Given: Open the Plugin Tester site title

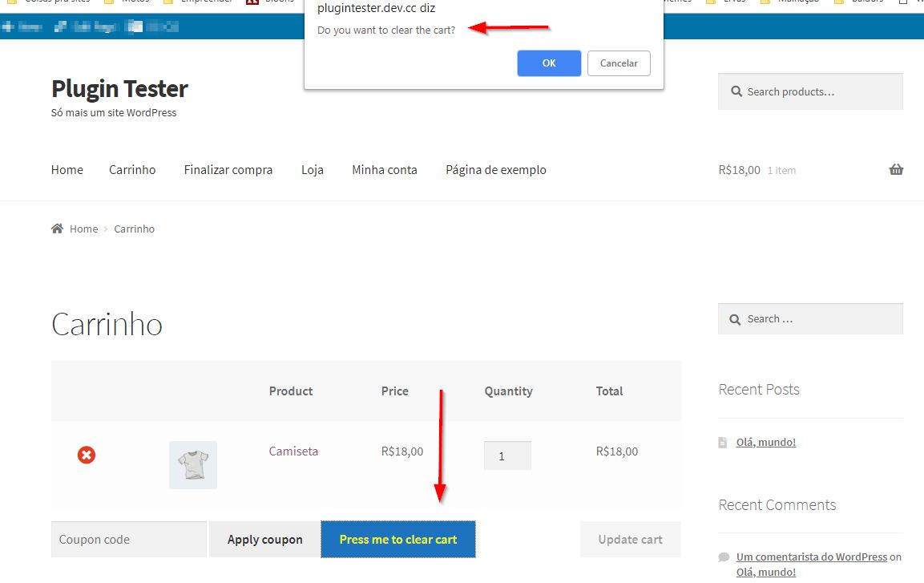Looking at the screenshot, I should pyautogui.click(x=119, y=89).
